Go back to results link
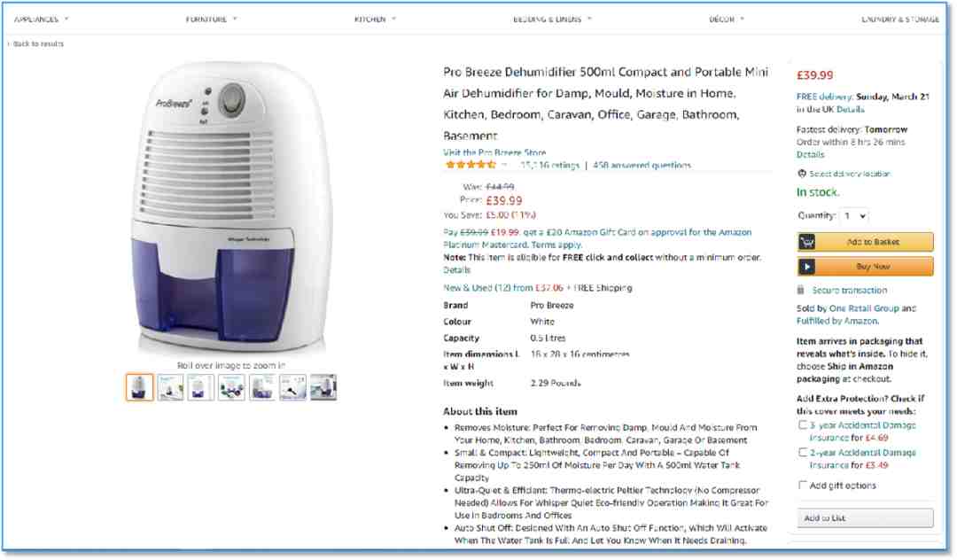The image size is (957, 560). click(36, 44)
